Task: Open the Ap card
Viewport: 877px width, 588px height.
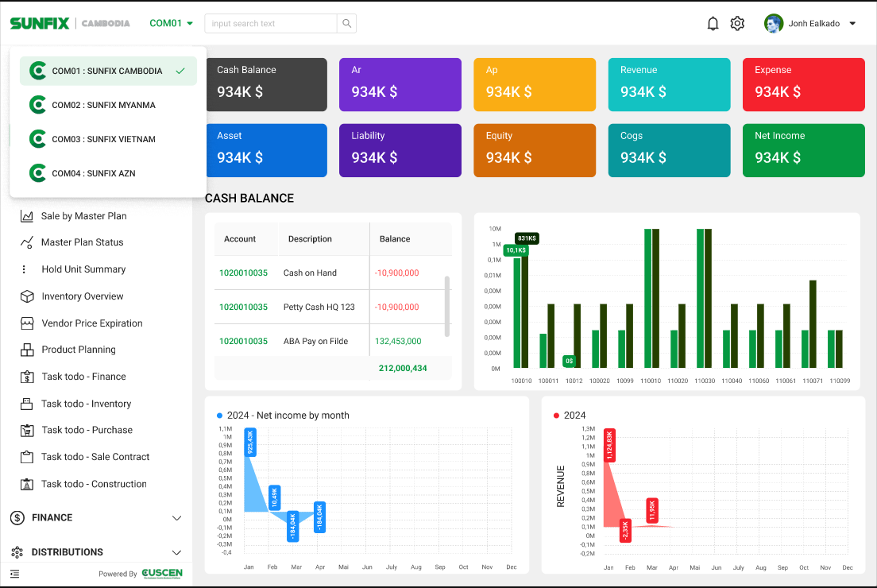Action: tap(535, 84)
